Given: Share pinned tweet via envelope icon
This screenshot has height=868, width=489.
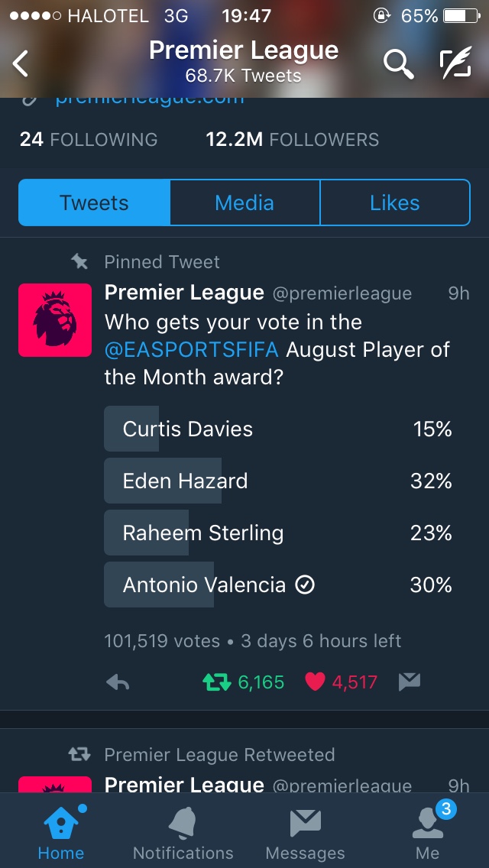Looking at the screenshot, I should [x=410, y=682].
